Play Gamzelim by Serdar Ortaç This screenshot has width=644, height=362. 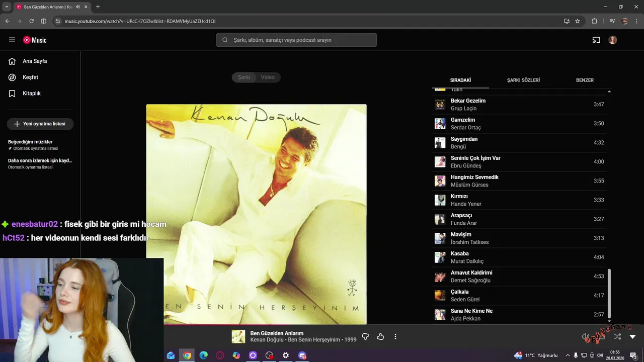[x=519, y=124]
